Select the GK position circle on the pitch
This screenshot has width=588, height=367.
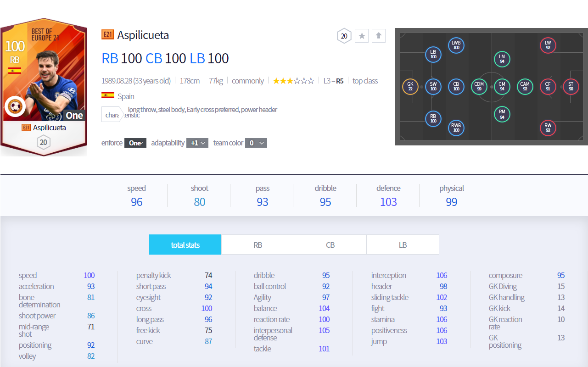[x=410, y=87]
